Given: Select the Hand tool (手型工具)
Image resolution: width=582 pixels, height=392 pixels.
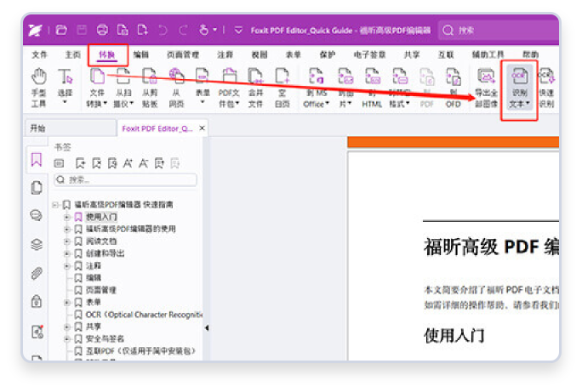Looking at the screenshot, I should [x=38, y=88].
